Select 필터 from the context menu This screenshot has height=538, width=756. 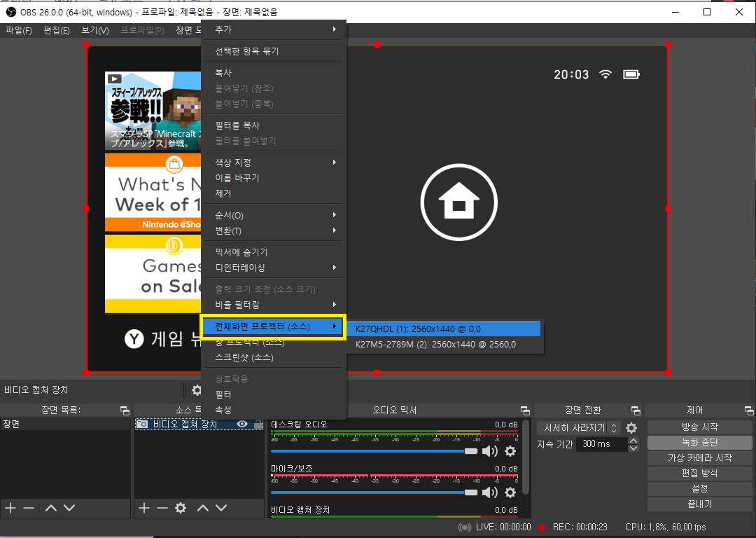tap(231, 394)
